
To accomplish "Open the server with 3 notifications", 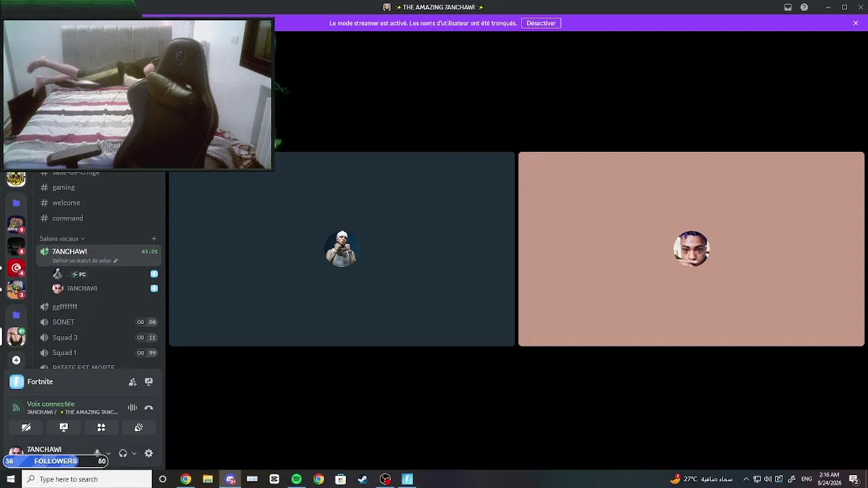I will tap(16, 289).
